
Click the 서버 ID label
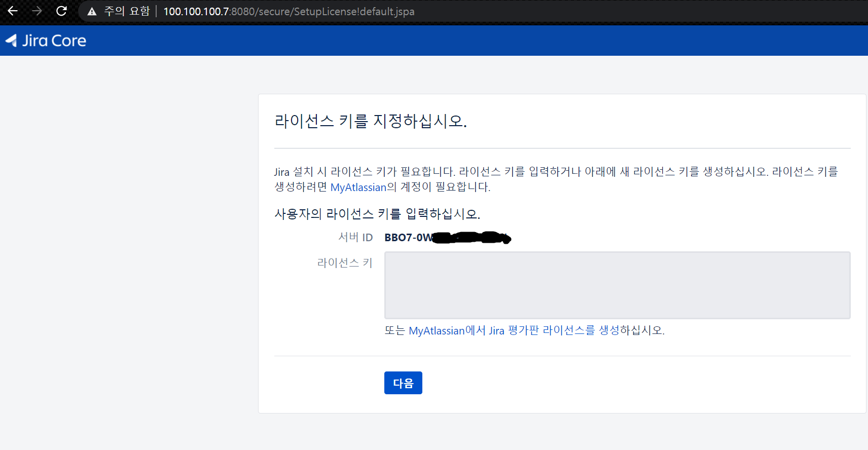[355, 237]
